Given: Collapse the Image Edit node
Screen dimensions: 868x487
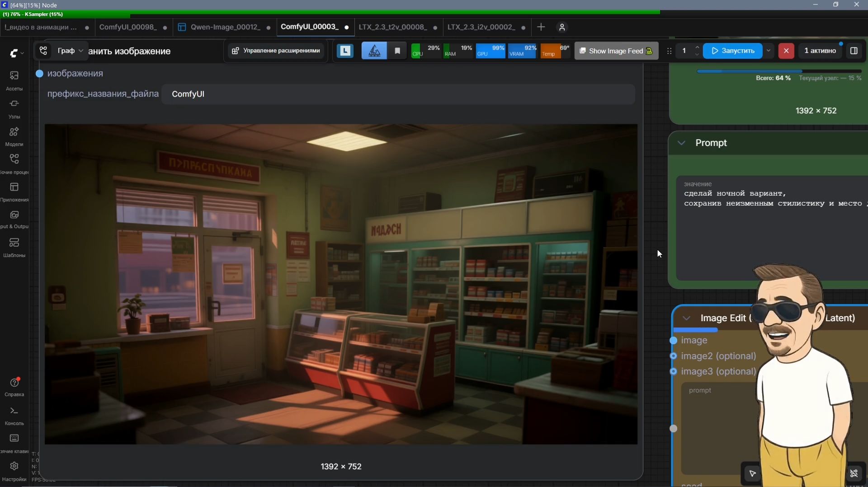Looking at the screenshot, I should click(x=686, y=318).
